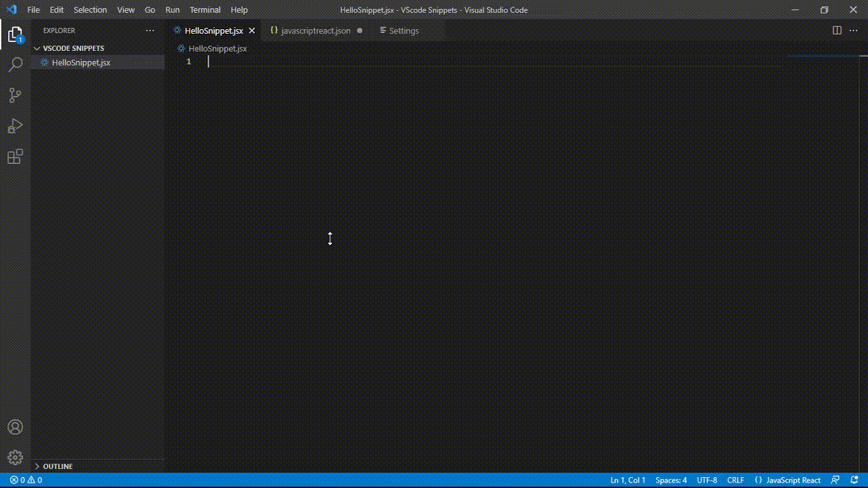Open notifications bell in status bar

(854, 480)
